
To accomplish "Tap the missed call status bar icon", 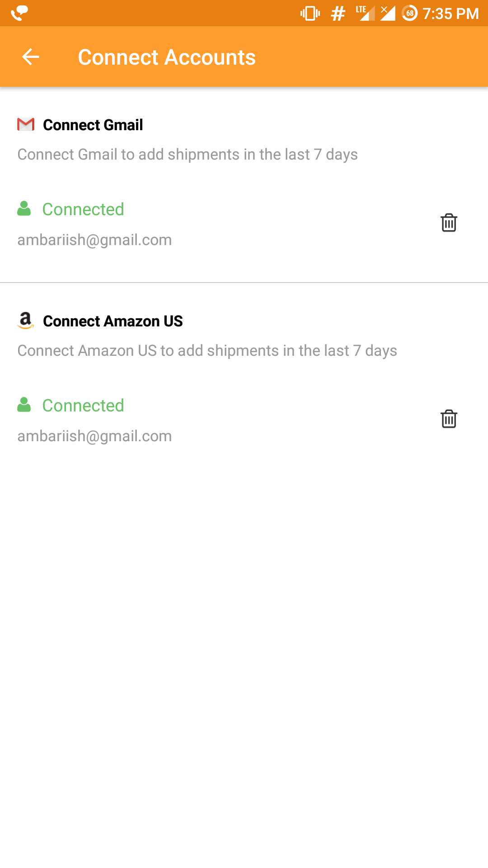I will point(19,13).
